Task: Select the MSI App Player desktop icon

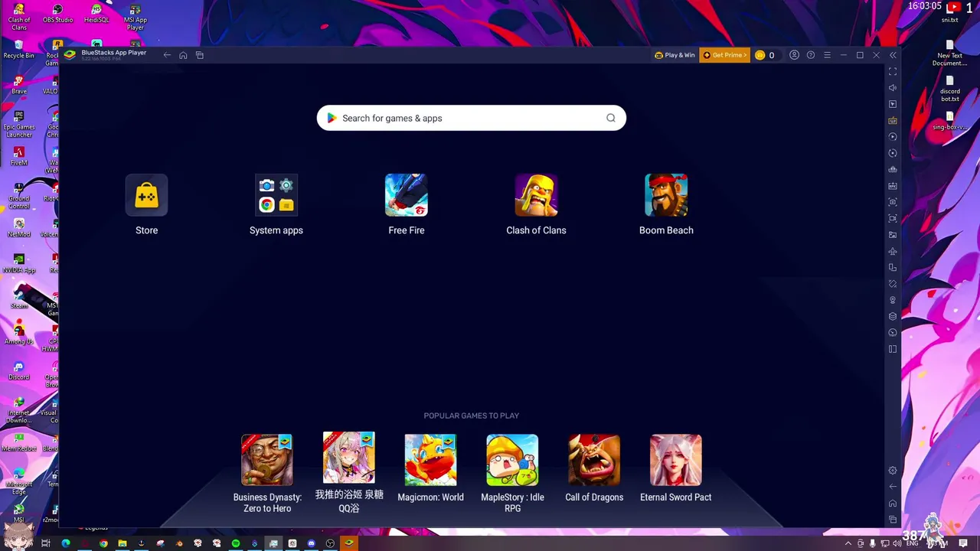Action: point(136,18)
